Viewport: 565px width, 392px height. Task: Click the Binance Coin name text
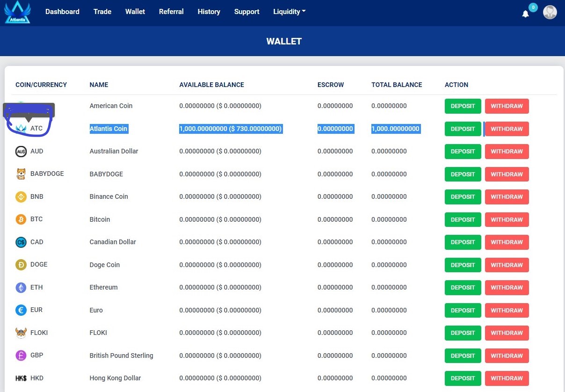(x=109, y=196)
